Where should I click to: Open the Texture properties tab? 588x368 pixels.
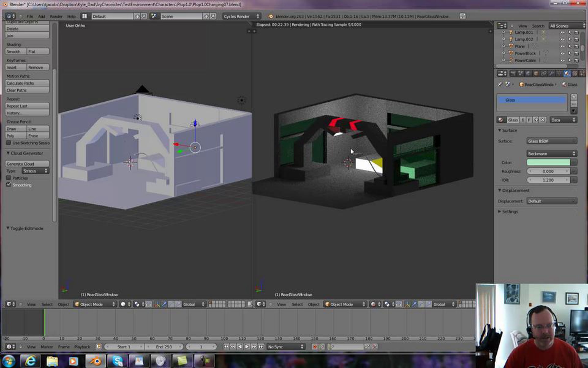[574, 73]
